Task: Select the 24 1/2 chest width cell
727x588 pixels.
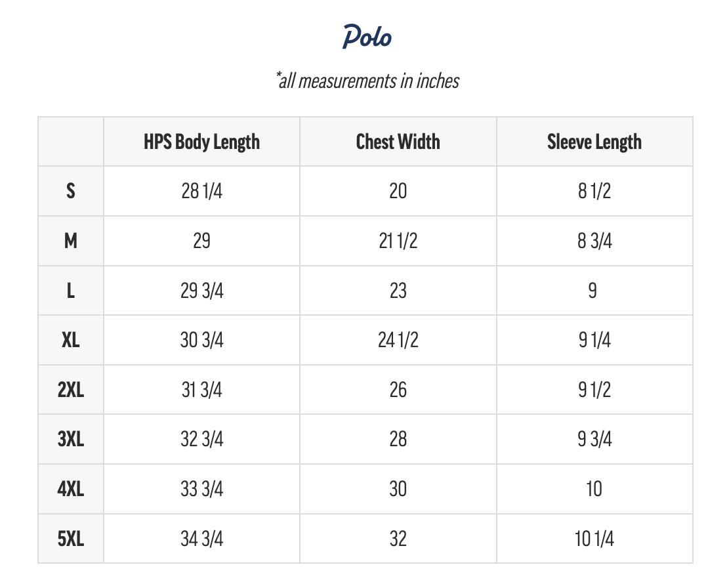Action: coord(398,340)
